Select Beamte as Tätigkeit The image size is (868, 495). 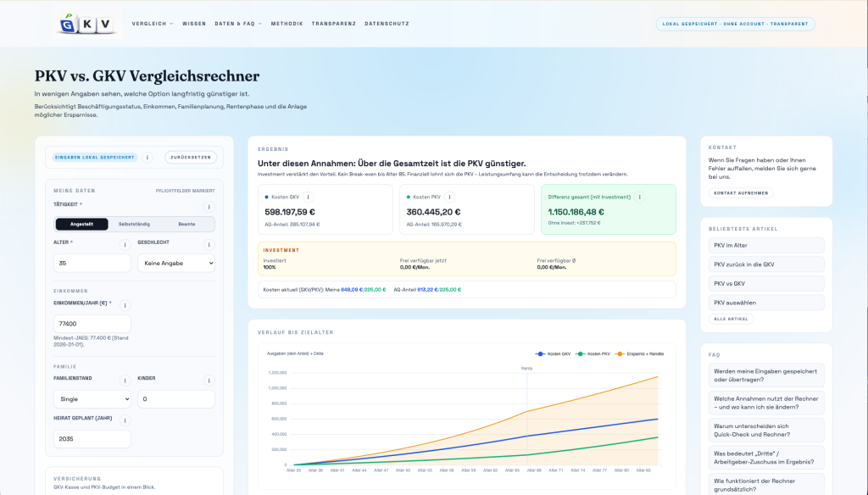click(187, 225)
